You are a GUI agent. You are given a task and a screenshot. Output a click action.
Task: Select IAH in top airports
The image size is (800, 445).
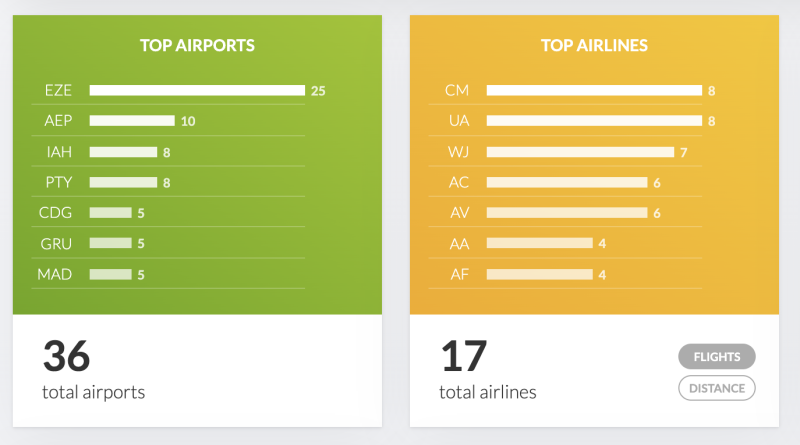(x=58, y=152)
